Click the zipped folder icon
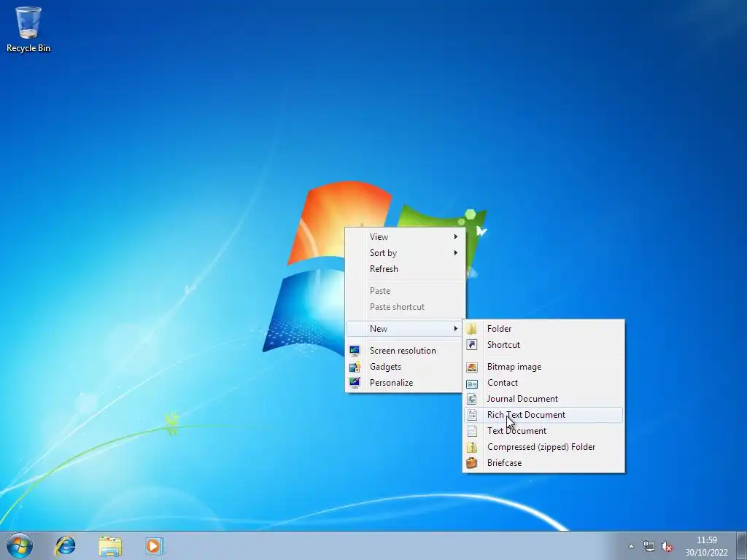This screenshot has height=560, width=747. [x=472, y=447]
